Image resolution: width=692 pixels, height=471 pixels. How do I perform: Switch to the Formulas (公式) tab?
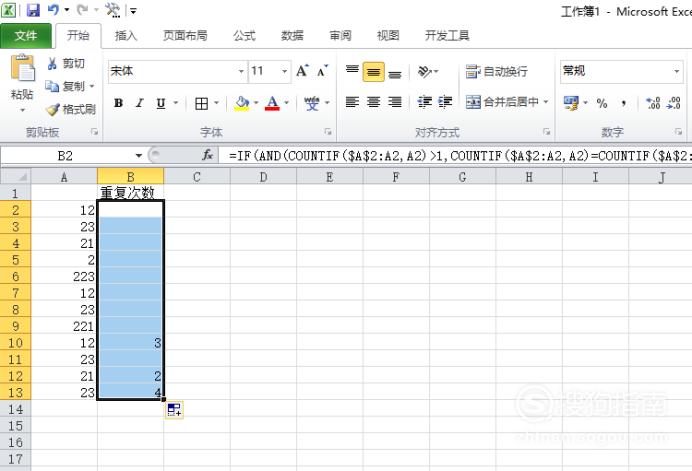click(x=244, y=36)
